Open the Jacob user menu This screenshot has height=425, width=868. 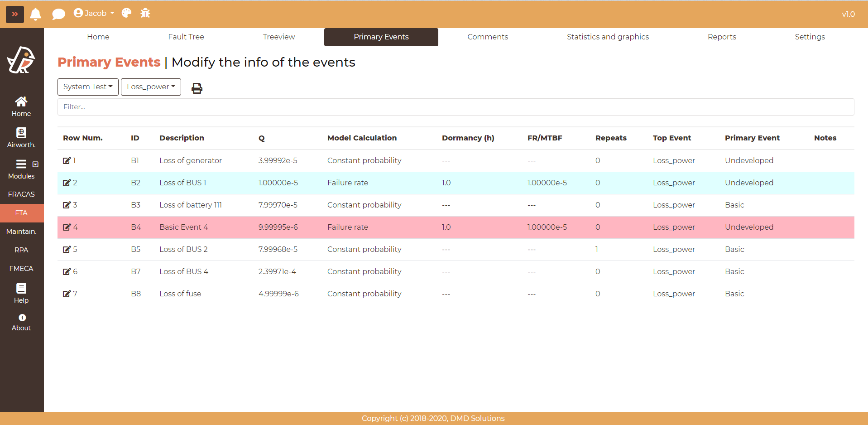(x=94, y=13)
